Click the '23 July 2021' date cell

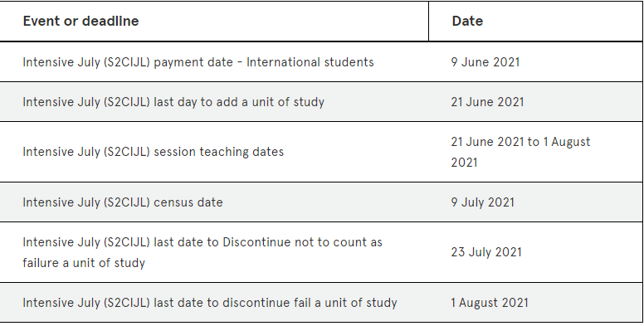tap(486, 252)
